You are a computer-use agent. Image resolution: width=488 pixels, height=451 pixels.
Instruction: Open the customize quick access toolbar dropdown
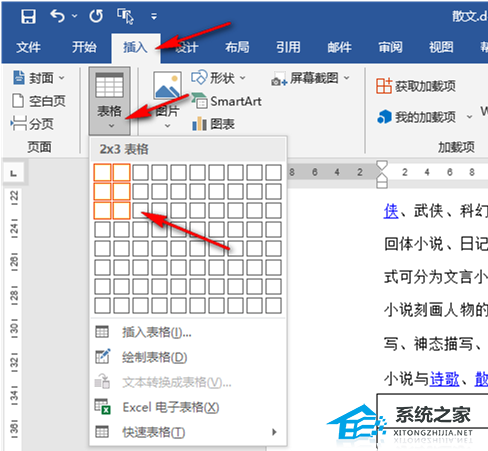[154, 16]
